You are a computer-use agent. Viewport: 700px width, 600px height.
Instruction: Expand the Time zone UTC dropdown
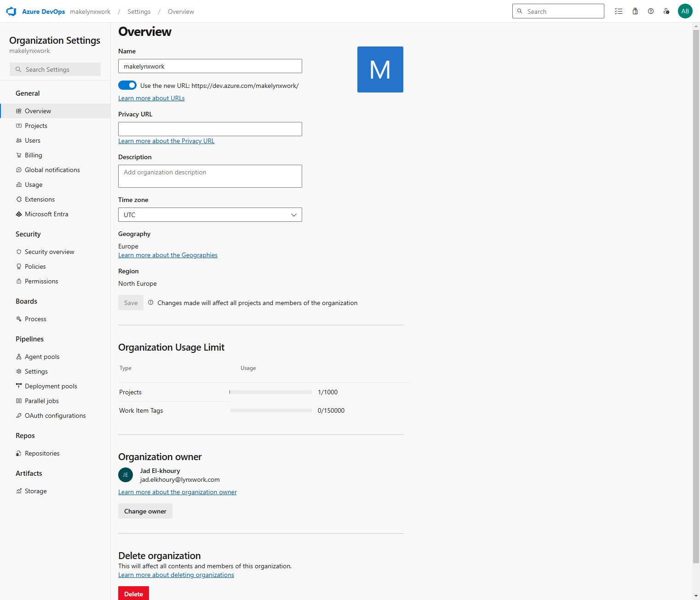tap(210, 215)
